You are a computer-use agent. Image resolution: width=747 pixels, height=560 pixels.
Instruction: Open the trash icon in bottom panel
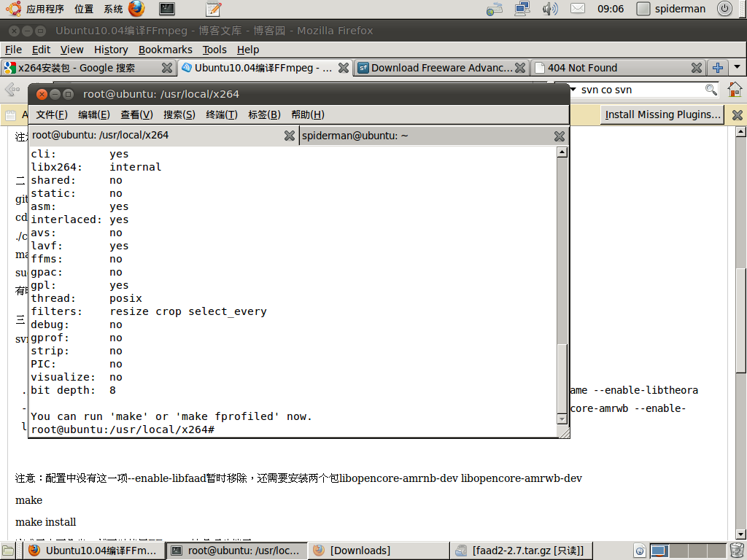tap(737, 551)
